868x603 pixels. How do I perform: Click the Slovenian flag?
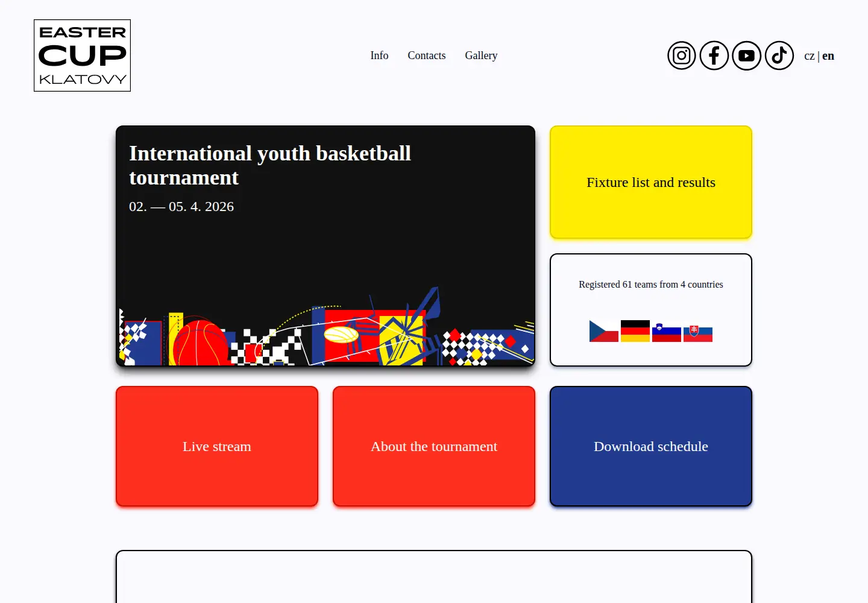tap(667, 331)
